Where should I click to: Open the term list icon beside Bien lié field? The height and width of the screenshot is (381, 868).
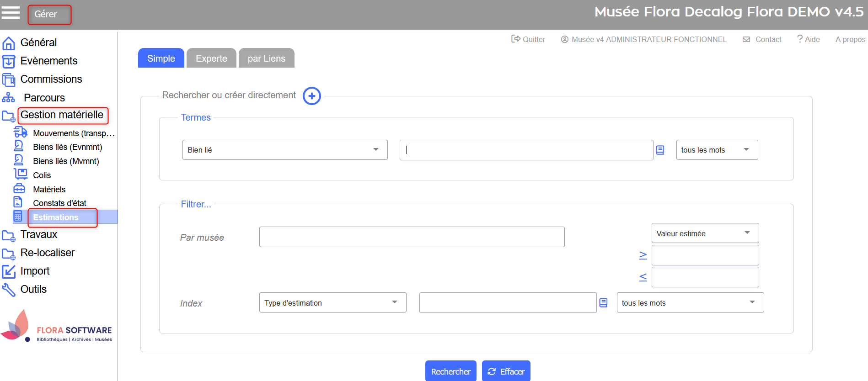coord(660,150)
